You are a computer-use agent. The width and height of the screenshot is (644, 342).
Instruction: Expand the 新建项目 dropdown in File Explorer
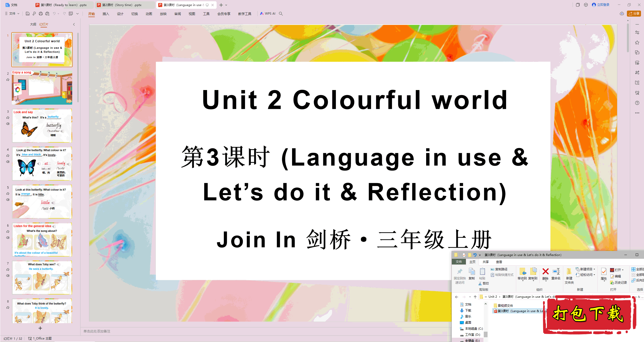(594, 269)
